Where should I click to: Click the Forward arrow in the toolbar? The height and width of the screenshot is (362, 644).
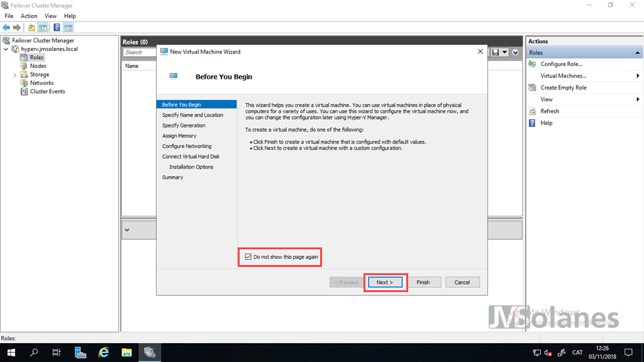(17, 28)
